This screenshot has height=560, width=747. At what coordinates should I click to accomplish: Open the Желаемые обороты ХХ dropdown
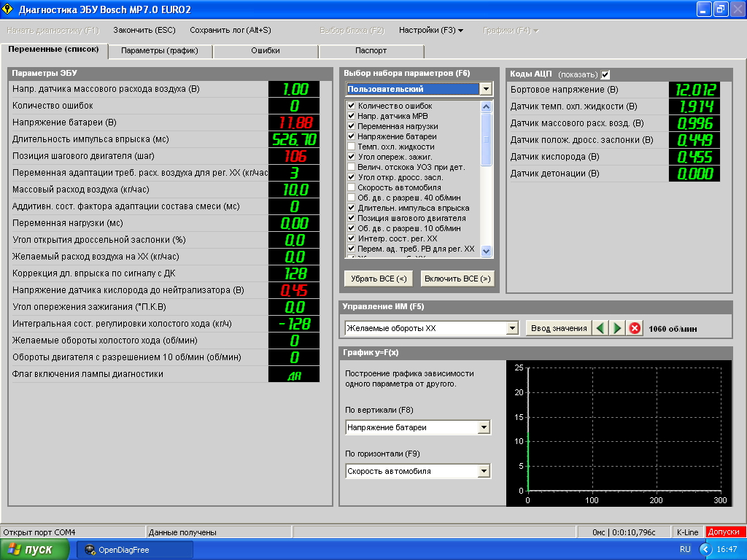[x=512, y=328]
